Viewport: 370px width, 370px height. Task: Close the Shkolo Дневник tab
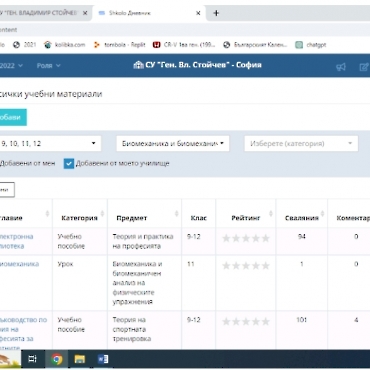point(198,13)
